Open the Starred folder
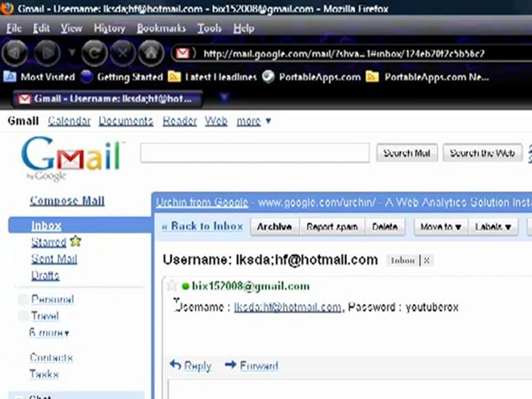This screenshot has width=532, height=399. tap(49, 242)
